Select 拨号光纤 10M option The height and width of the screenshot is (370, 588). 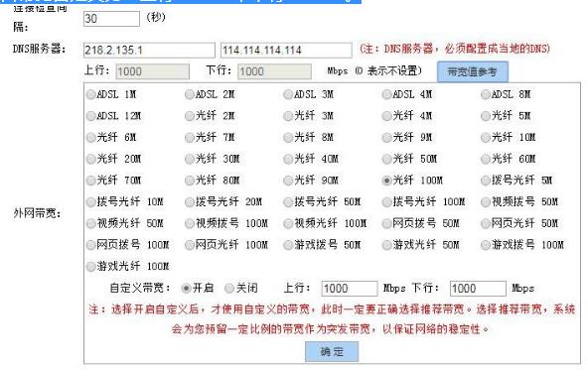coord(90,202)
